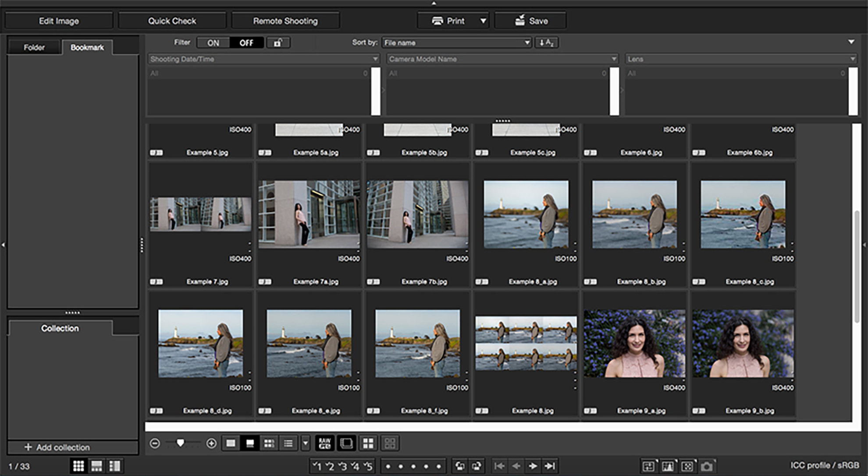868x476 pixels.
Task: Turn the filter ON
Action: [213, 43]
